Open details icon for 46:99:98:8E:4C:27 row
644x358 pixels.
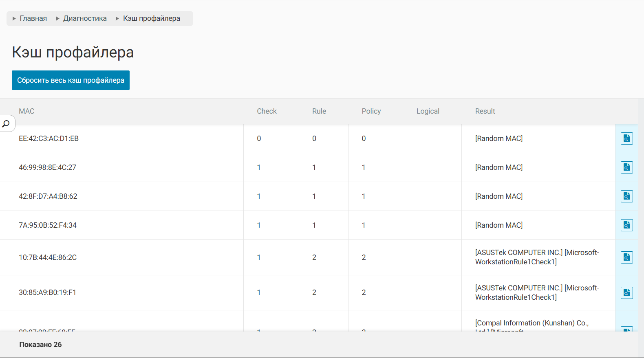(x=626, y=167)
